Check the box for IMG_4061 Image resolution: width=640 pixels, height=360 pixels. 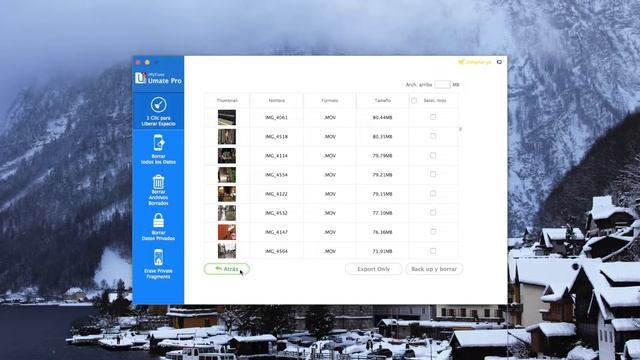tap(433, 117)
